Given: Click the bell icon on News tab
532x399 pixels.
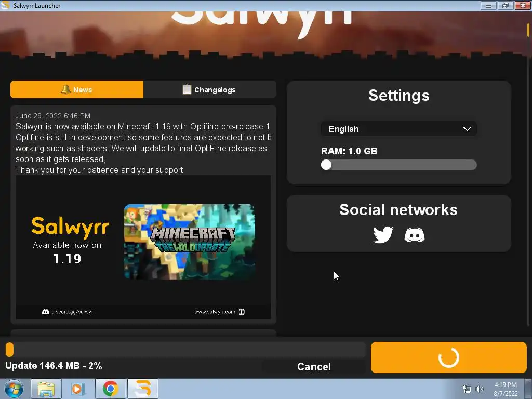Looking at the screenshot, I should (65, 89).
